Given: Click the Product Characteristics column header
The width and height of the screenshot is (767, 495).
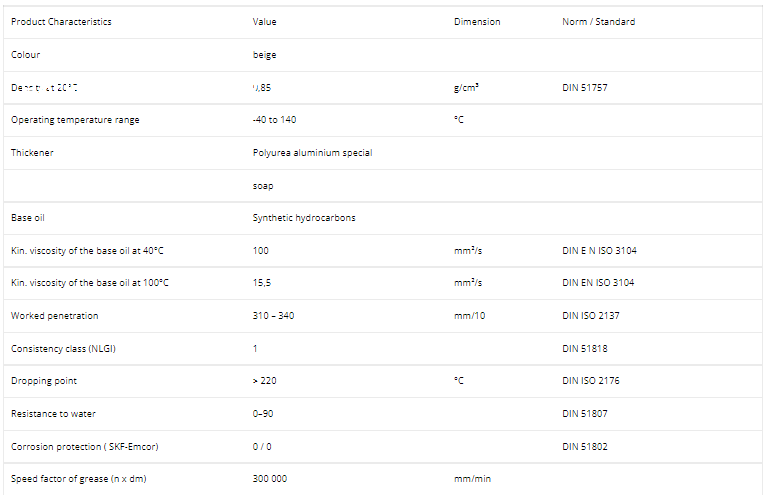Looking at the screenshot, I should click(x=61, y=22).
